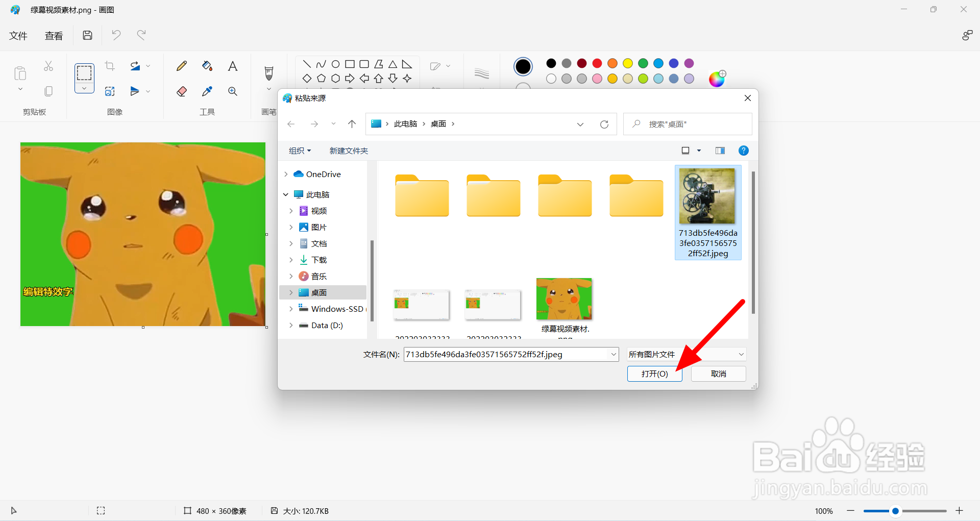Image resolution: width=980 pixels, height=521 pixels.
Task: Toggle the preview pane in dialog
Action: click(720, 151)
